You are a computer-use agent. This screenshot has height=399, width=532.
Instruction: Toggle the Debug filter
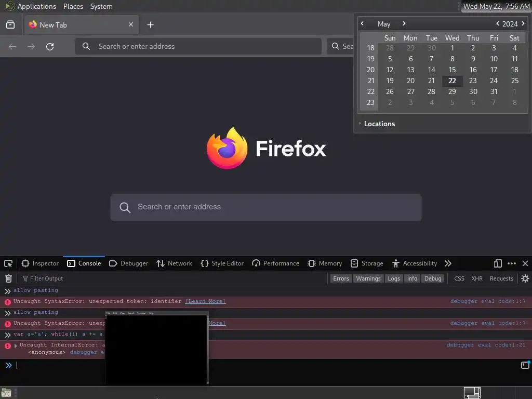[x=433, y=278]
